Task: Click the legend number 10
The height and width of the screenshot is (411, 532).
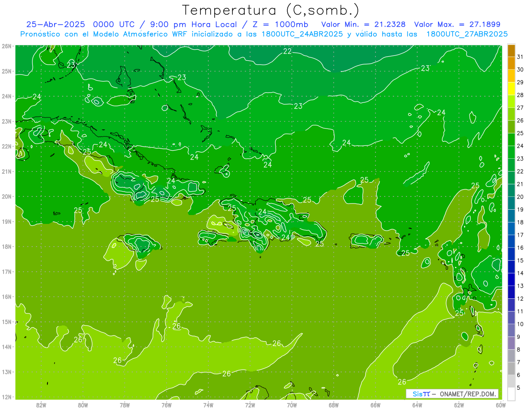Action: click(x=520, y=324)
